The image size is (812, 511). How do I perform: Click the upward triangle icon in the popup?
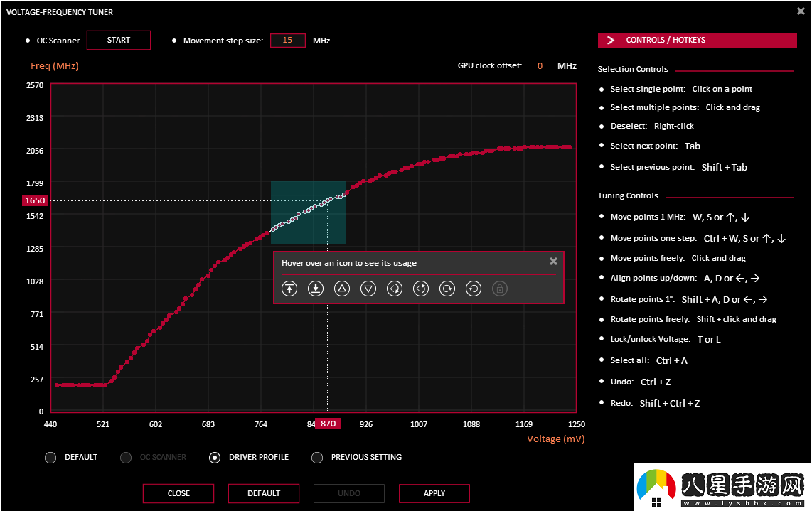click(x=342, y=289)
